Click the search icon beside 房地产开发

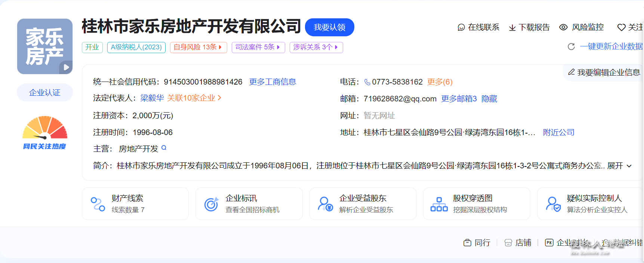click(164, 148)
